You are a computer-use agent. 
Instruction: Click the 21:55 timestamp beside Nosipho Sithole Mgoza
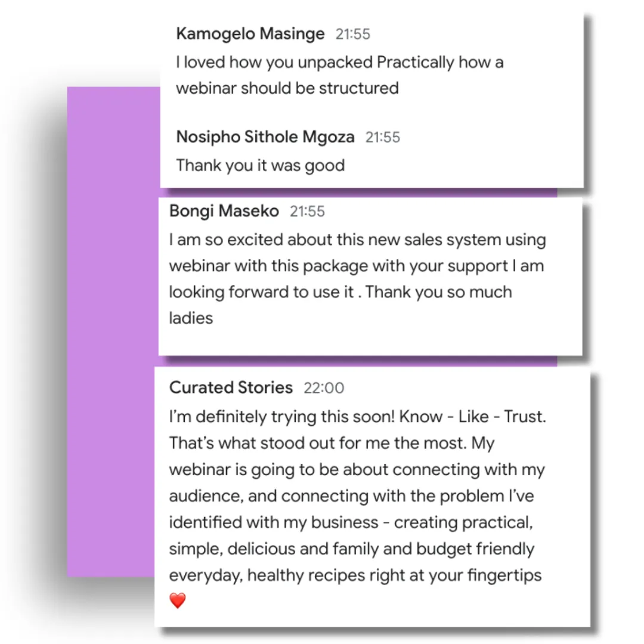coord(382,137)
